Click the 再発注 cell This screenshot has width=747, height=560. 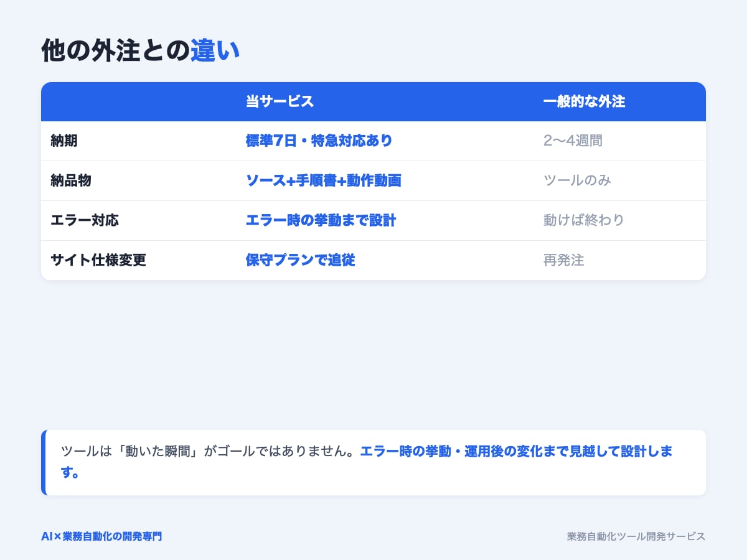click(564, 260)
